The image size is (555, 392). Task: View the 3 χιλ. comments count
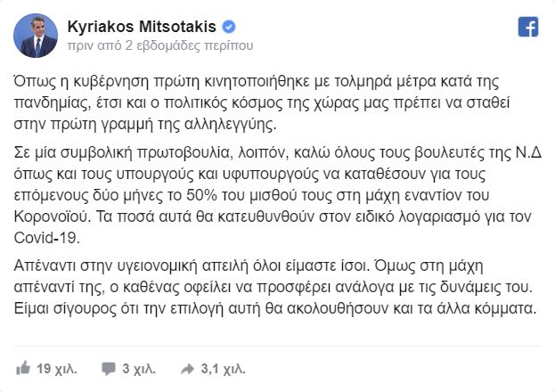point(139,369)
